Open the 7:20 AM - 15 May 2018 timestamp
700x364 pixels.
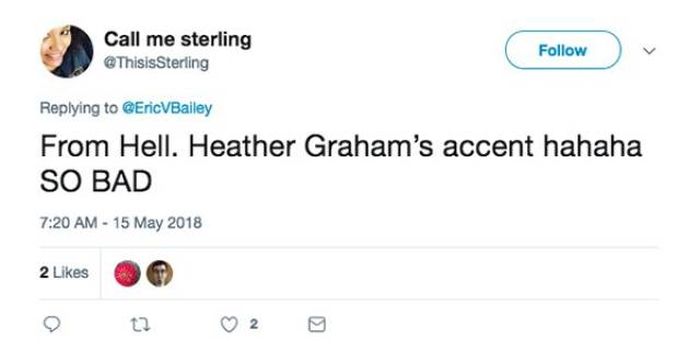click(121, 222)
